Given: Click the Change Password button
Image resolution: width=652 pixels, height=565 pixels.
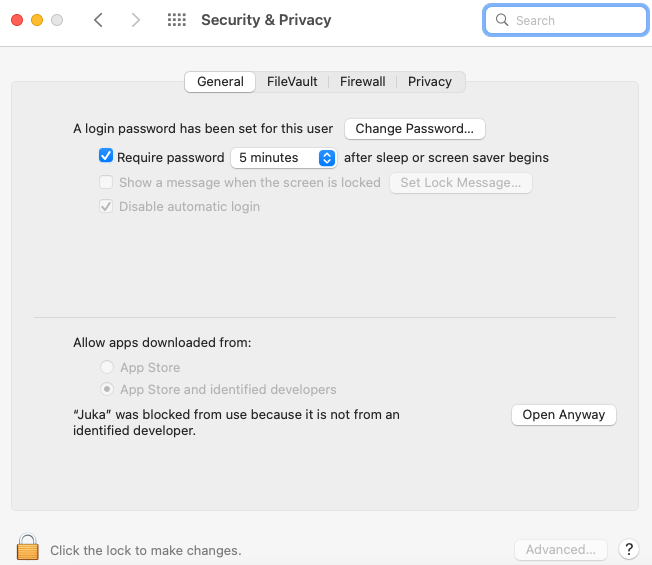Looking at the screenshot, I should point(415,128).
